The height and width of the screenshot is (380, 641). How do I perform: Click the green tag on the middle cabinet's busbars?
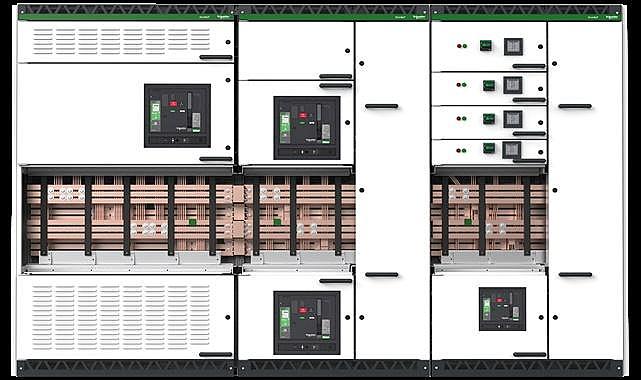277,222
